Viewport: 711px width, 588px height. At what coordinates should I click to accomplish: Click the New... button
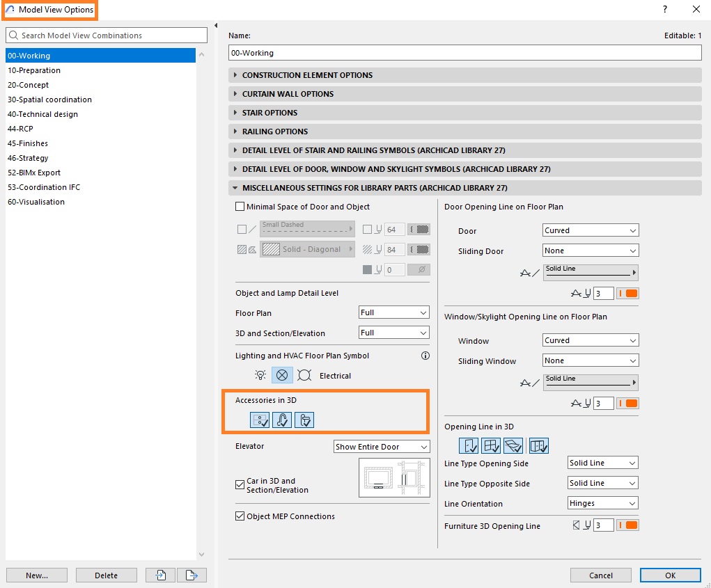tap(37, 575)
